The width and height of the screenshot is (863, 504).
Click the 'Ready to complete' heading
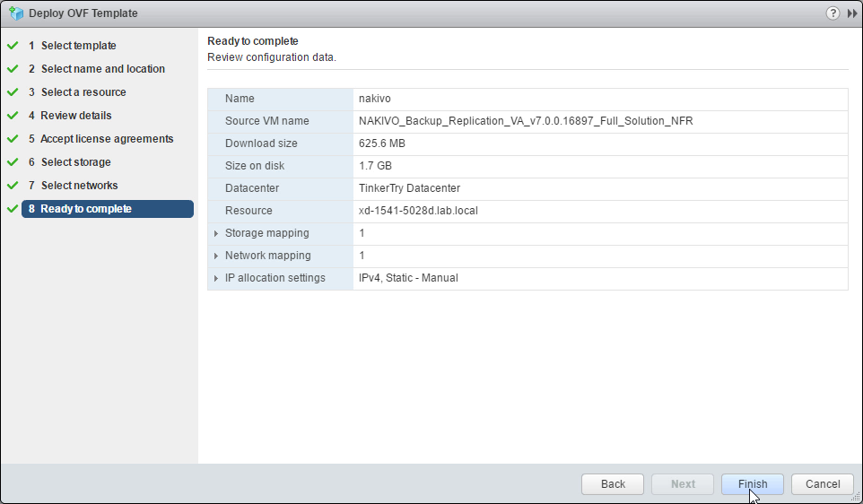point(253,41)
